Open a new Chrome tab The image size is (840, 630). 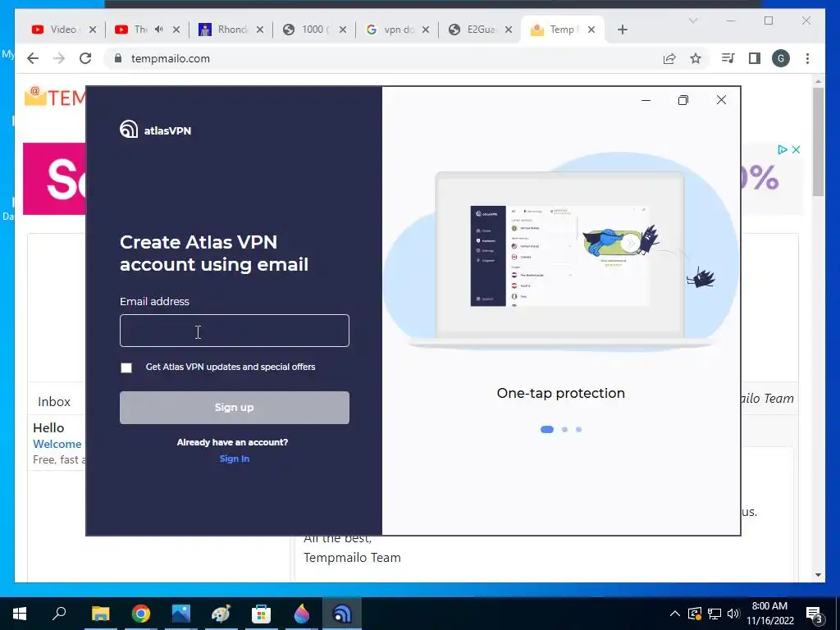[622, 30]
